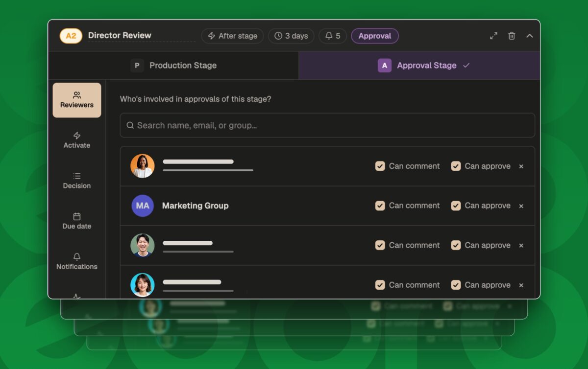Uncheck Can approve for first reviewer
The image size is (588, 369).
pos(456,166)
